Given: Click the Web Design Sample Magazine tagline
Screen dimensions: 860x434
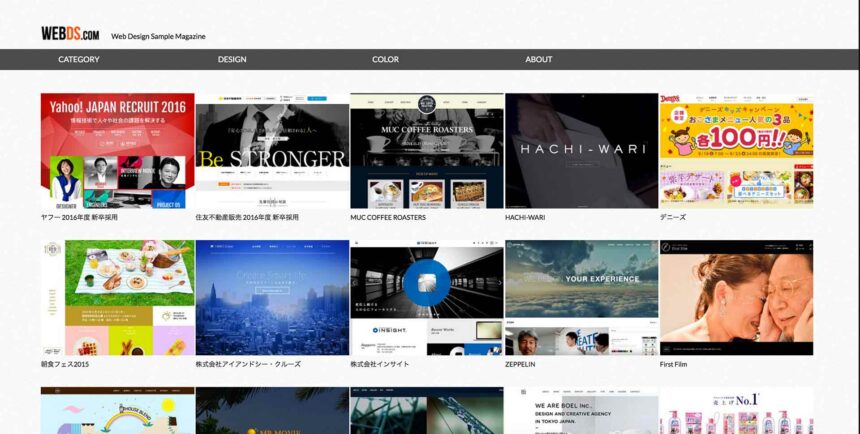Looking at the screenshot, I should (159, 36).
